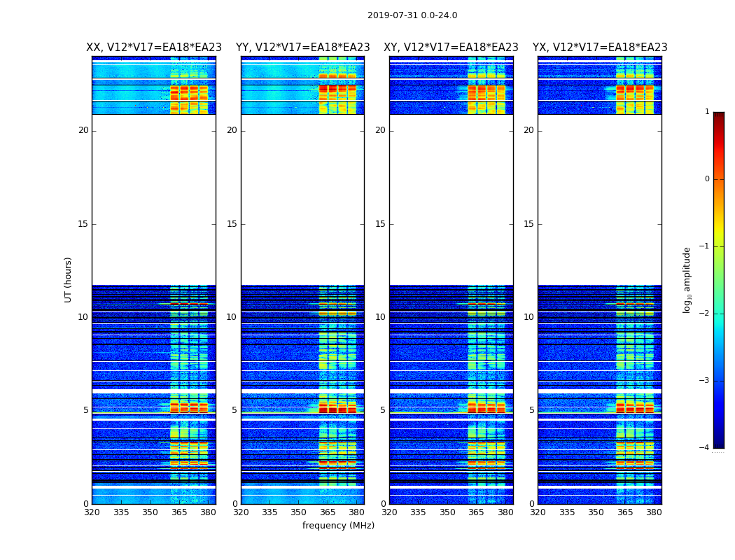Click the UT (hours) axis label
Image resolution: width=735 pixels, height=560 pixels.
(68, 280)
